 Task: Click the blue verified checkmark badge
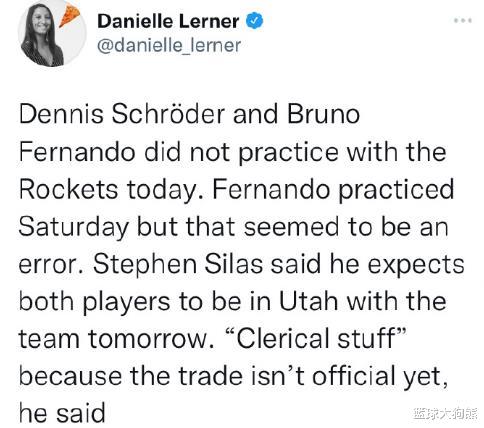coord(254,21)
